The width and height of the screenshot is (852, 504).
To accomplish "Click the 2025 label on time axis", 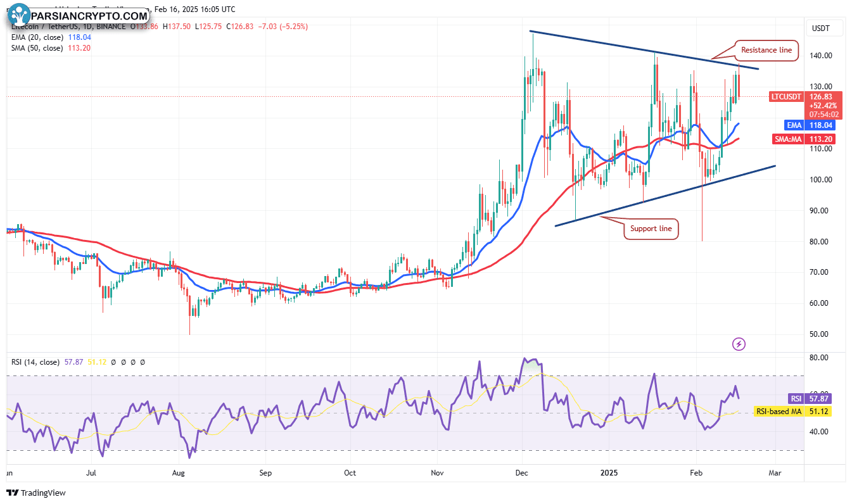I will pos(609,473).
